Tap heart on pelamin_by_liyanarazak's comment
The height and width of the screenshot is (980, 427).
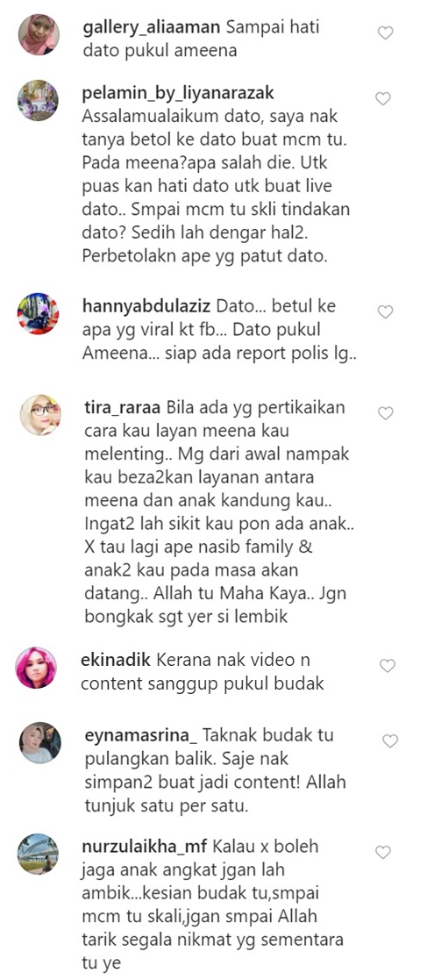(x=383, y=98)
